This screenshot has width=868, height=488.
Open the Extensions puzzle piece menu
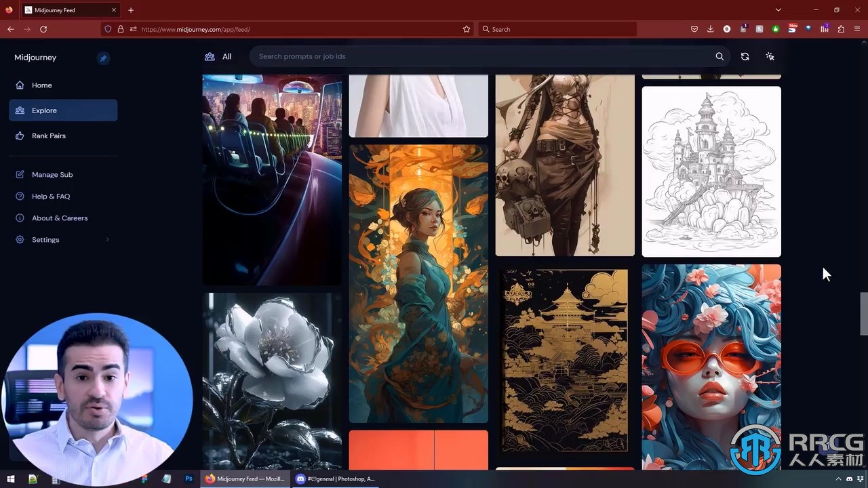click(841, 29)
